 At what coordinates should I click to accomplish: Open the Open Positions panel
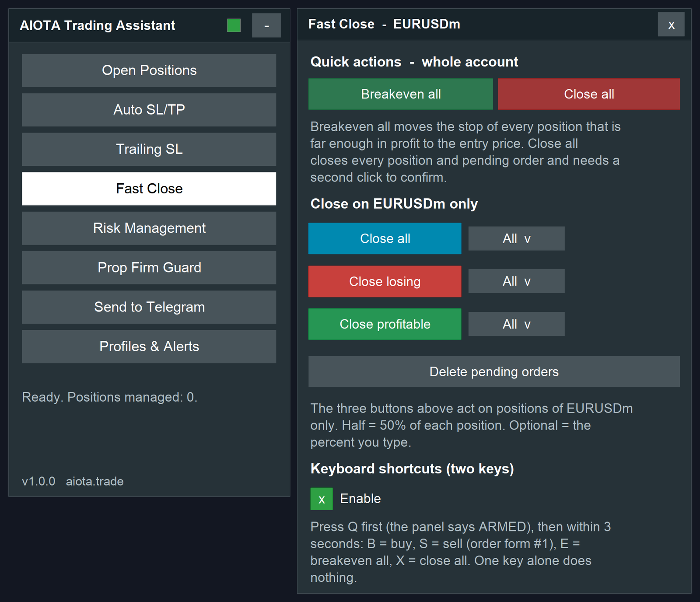[x=149, y=70]
